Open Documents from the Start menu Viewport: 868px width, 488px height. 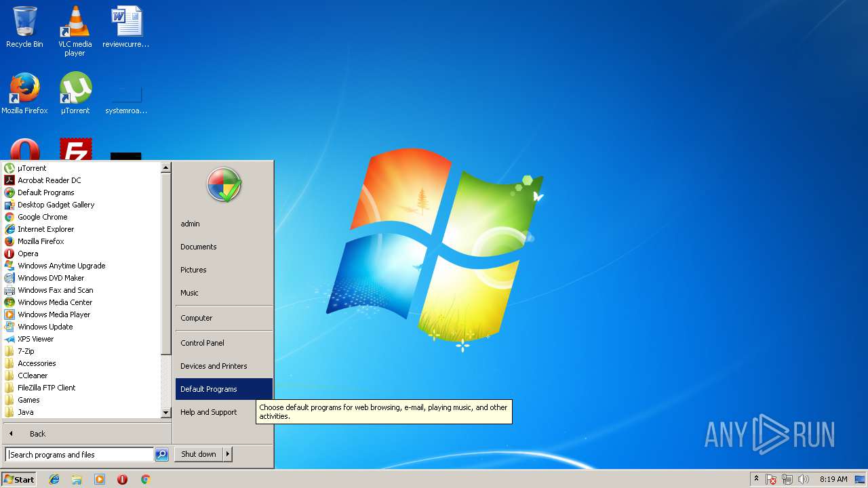coord(224,247)
